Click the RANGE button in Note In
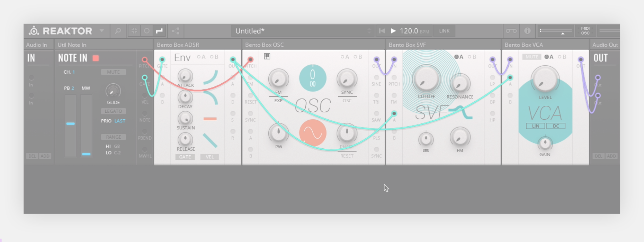Viewport: 644px width, 242px height. 114,137
